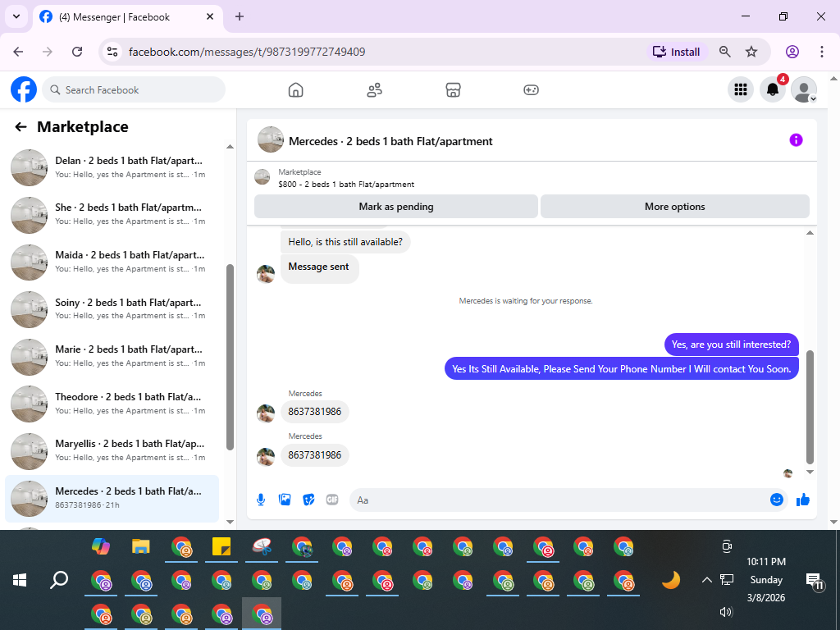
Task: Open the Chrome profile icon
Action: (x=792, y=52)
